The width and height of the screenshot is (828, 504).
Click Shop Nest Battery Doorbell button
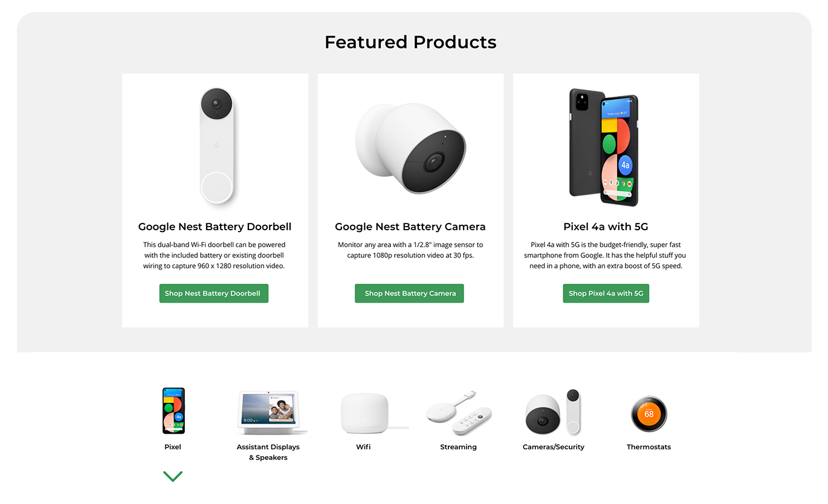(x=213, y=293)
